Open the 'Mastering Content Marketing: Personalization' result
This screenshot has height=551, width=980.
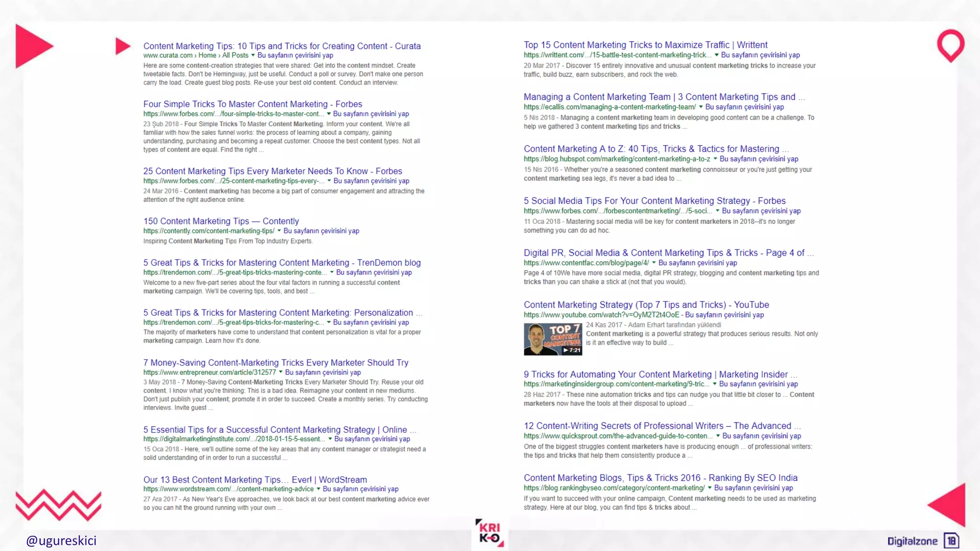tap(283, 312)
